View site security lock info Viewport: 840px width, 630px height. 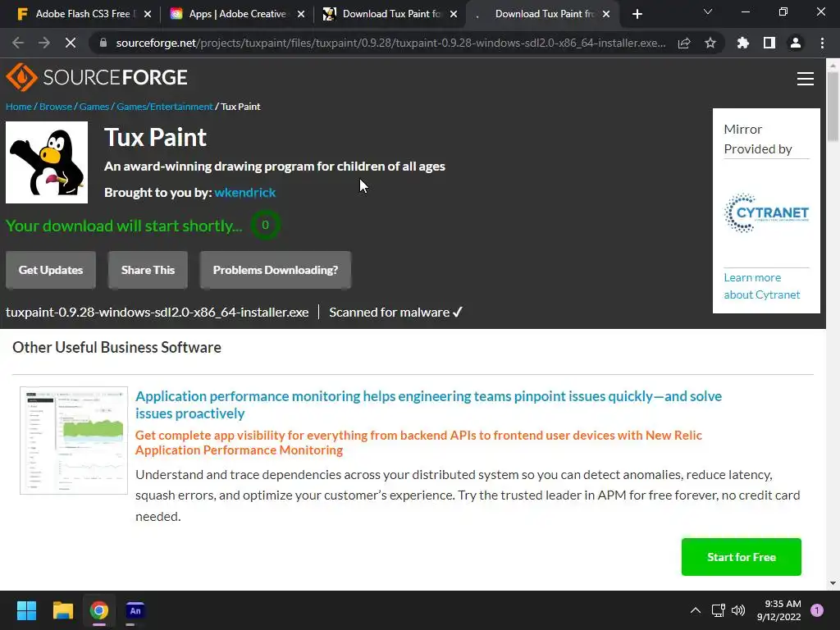click(x=103, y=43)
